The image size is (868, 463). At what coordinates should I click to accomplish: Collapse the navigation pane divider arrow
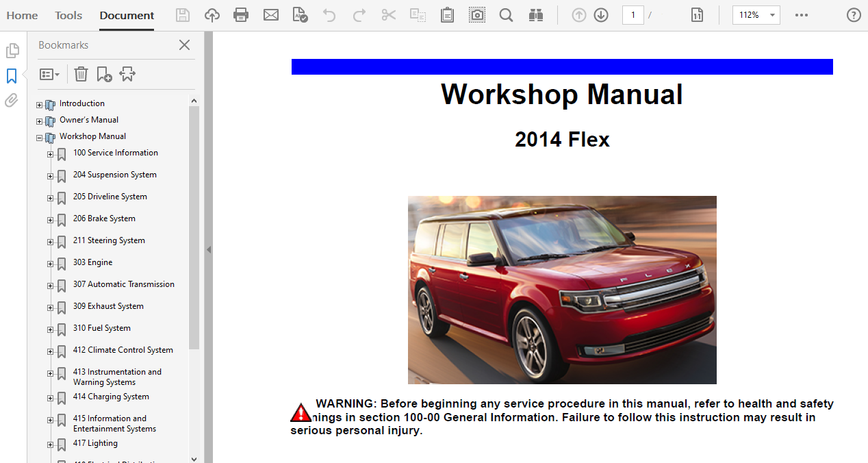click(x=209, y=250)
